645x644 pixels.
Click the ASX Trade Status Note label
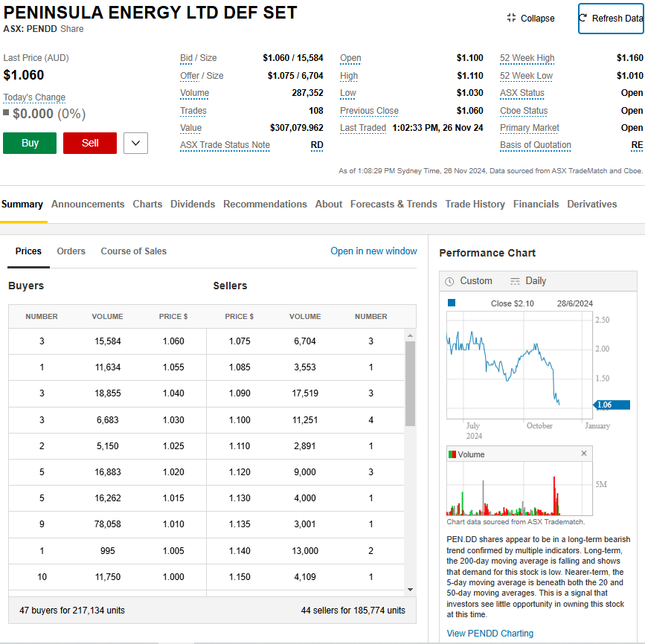click(x=225, y=145)
